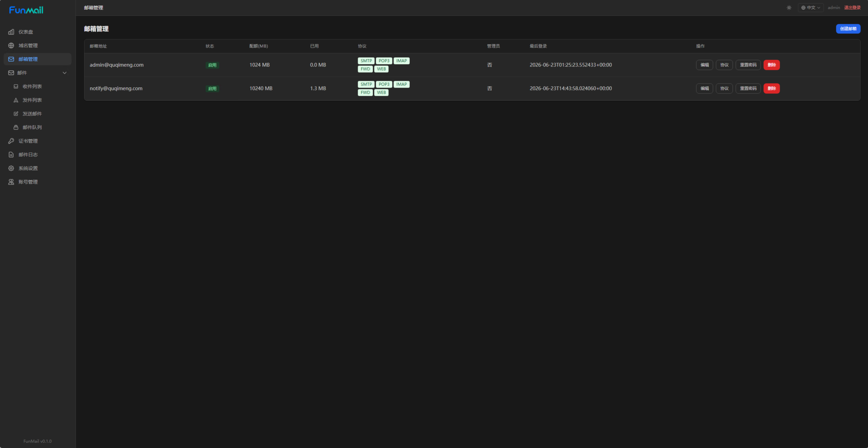Click the 1024 MB quota cell

(260, 65)
